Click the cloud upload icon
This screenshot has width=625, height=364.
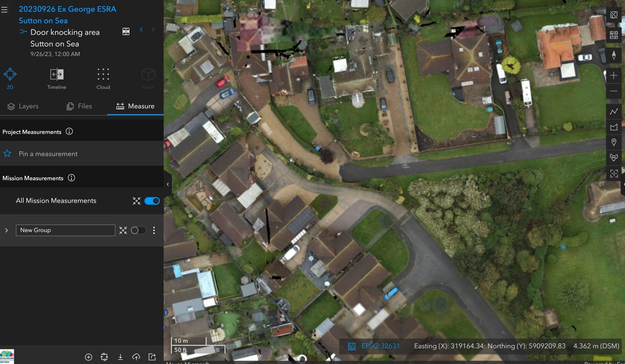tap(136, 357)
